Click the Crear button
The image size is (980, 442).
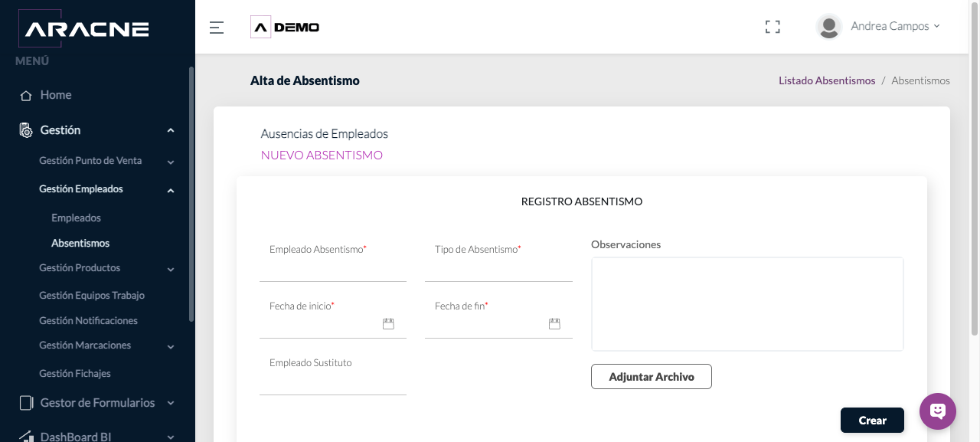872,420
